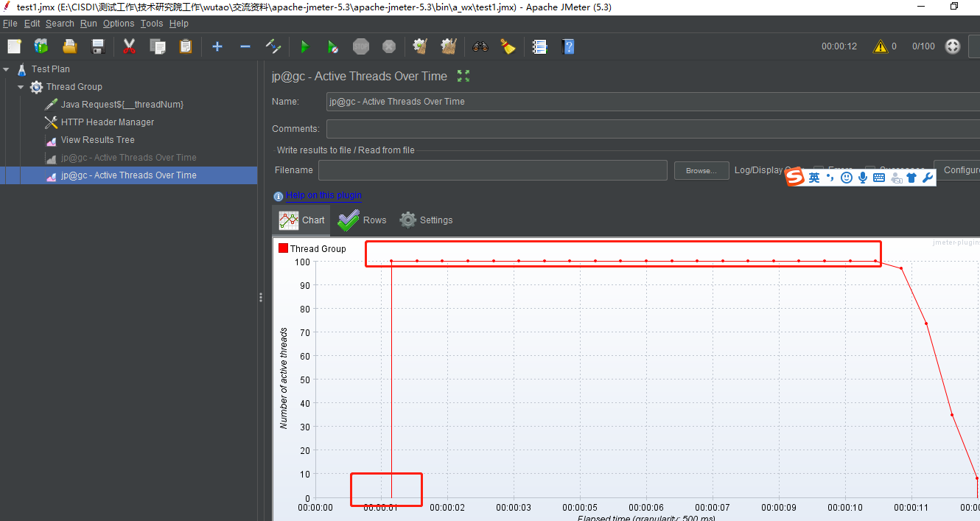Save the test plan
Viewport: 980px width, 521px height.
[x=97, y=46]
